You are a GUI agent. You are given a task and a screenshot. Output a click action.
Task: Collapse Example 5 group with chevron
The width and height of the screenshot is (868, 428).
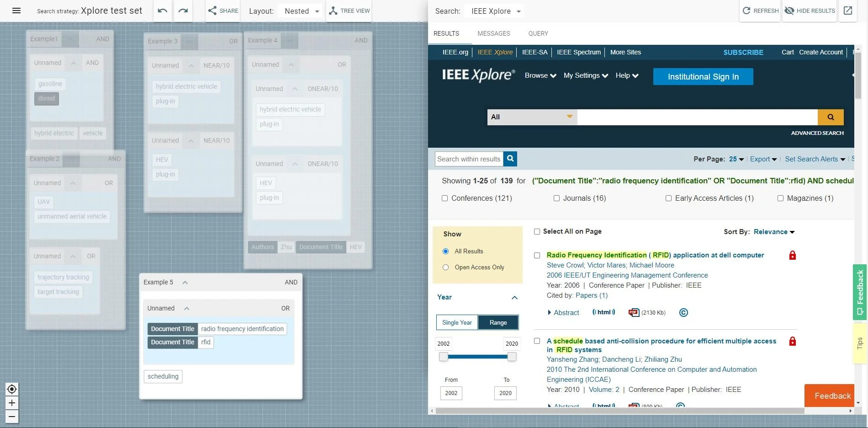(x=185, y=283)
